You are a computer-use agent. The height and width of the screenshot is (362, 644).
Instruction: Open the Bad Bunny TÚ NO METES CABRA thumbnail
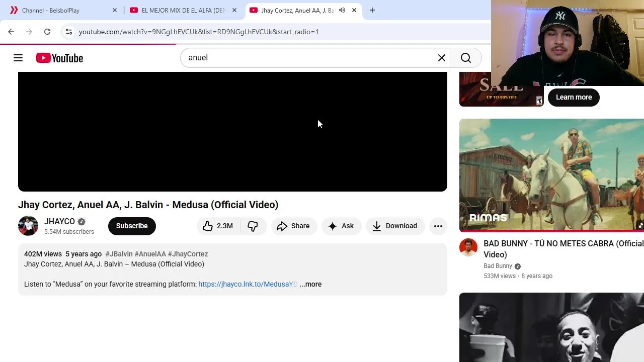pyautogui.click(x=551, y=175)
